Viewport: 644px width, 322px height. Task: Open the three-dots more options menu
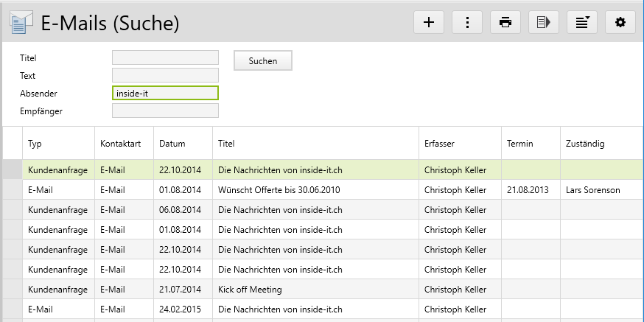coord(467,22)
